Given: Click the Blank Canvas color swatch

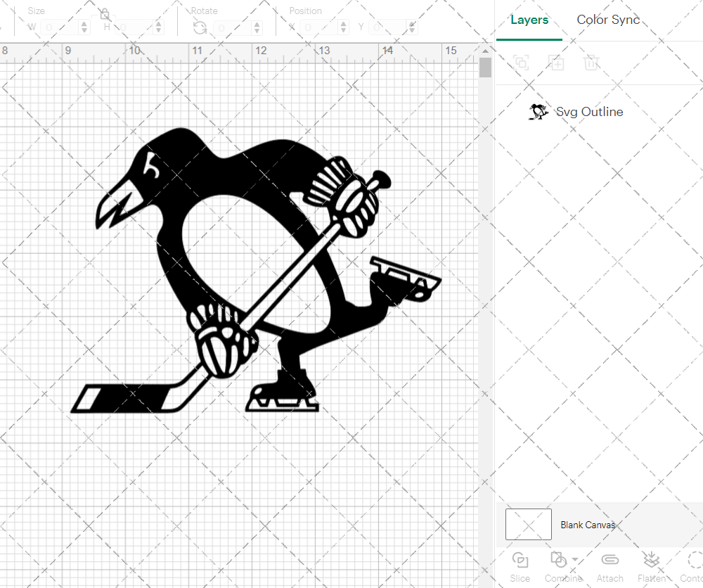Looking at the screenshot, I should click(528, 524).
